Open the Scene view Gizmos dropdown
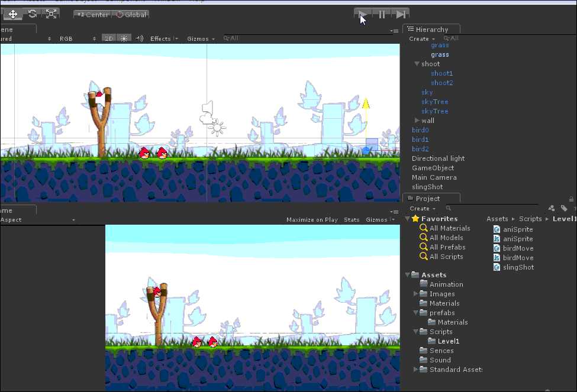Image resolution: width=577 pixels, height=392 pixels. 201,38
